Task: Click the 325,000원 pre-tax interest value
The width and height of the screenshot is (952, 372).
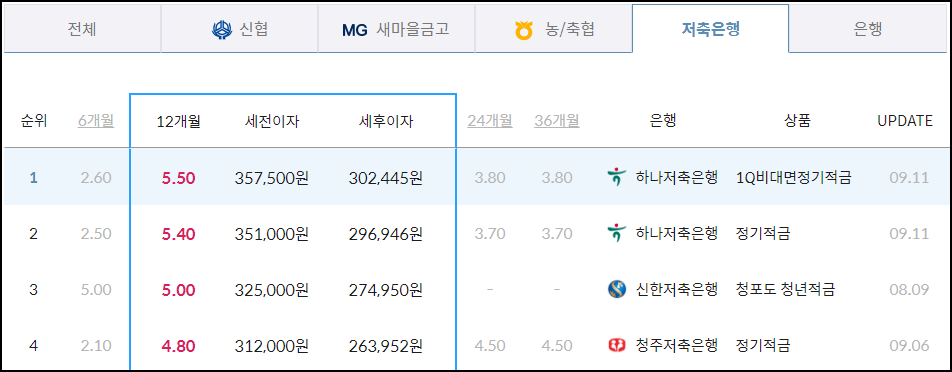Action: click(271, 290)
